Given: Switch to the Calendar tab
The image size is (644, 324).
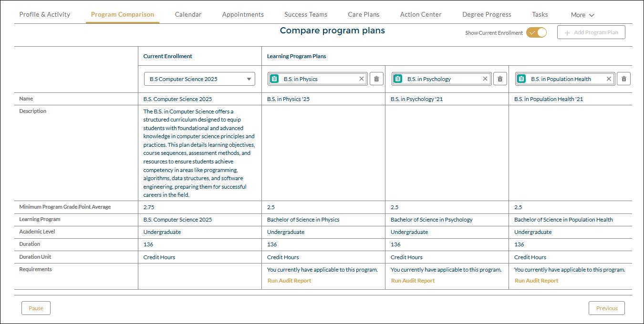Looking at the screenshot, I should [x=188, y=14].
